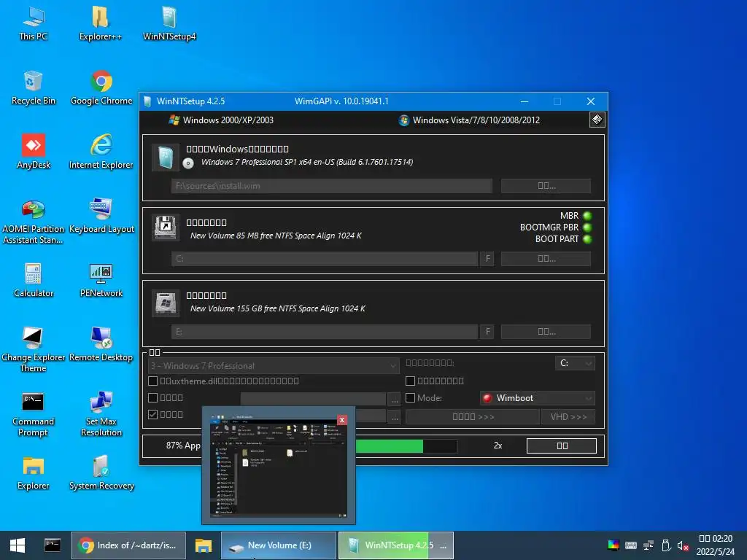The image size is (747, 560).
Task: Click the boot drive C: path field
Action: pyautogui.click(x=325, y=259)
